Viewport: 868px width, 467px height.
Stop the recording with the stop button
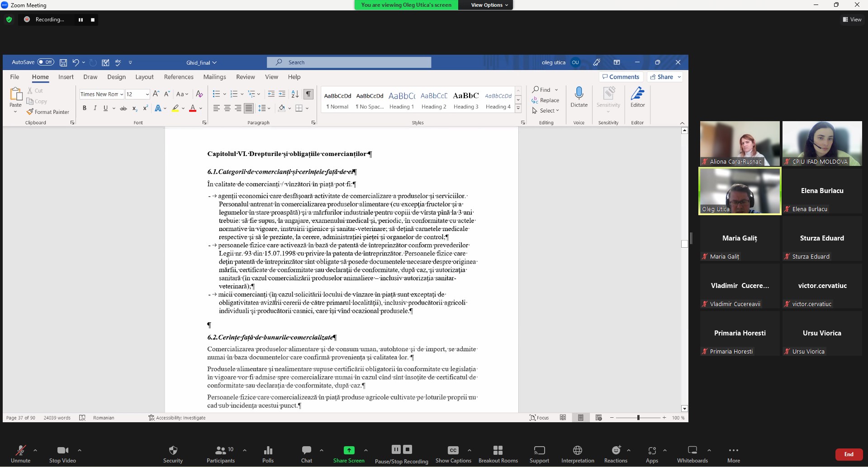coord(93,20)
